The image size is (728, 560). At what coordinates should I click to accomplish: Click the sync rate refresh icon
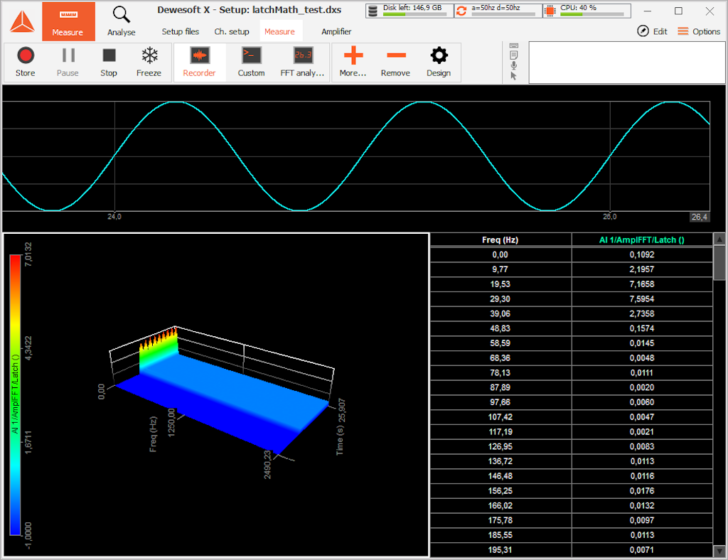click(x=461, y=11)
